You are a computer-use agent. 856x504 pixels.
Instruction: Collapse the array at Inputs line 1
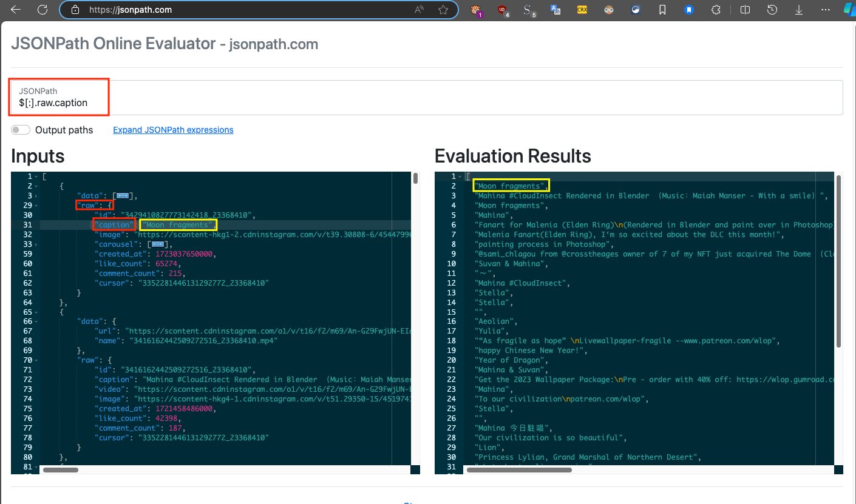click(x=35, y=176)
